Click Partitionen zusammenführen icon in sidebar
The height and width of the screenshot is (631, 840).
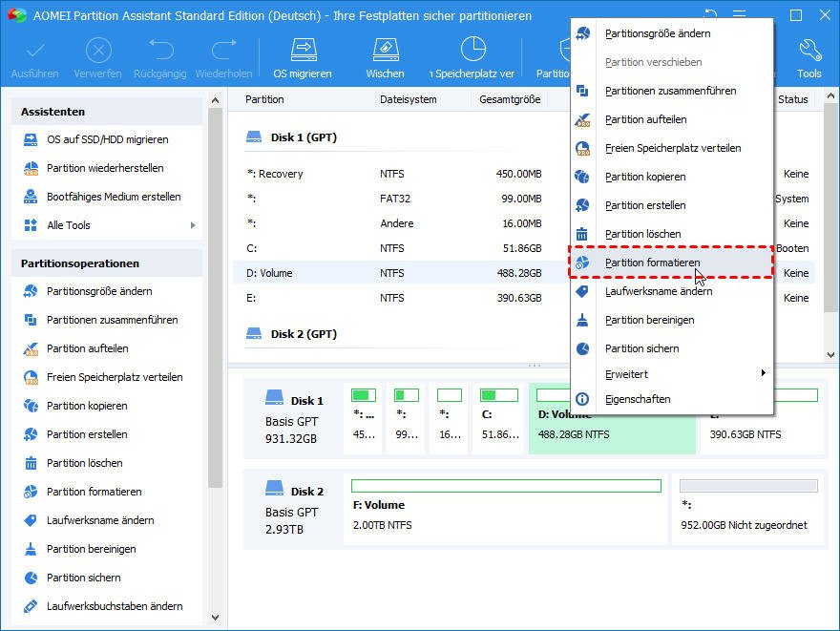[x=31, y=321]
